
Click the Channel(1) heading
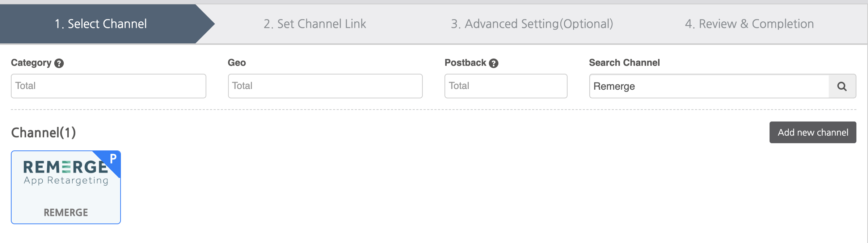tap(43, 132)
